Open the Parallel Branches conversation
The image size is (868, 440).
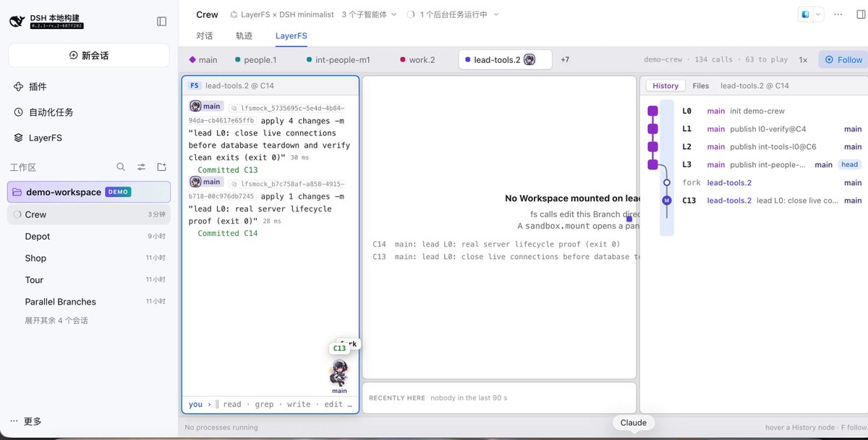[89, 301]
